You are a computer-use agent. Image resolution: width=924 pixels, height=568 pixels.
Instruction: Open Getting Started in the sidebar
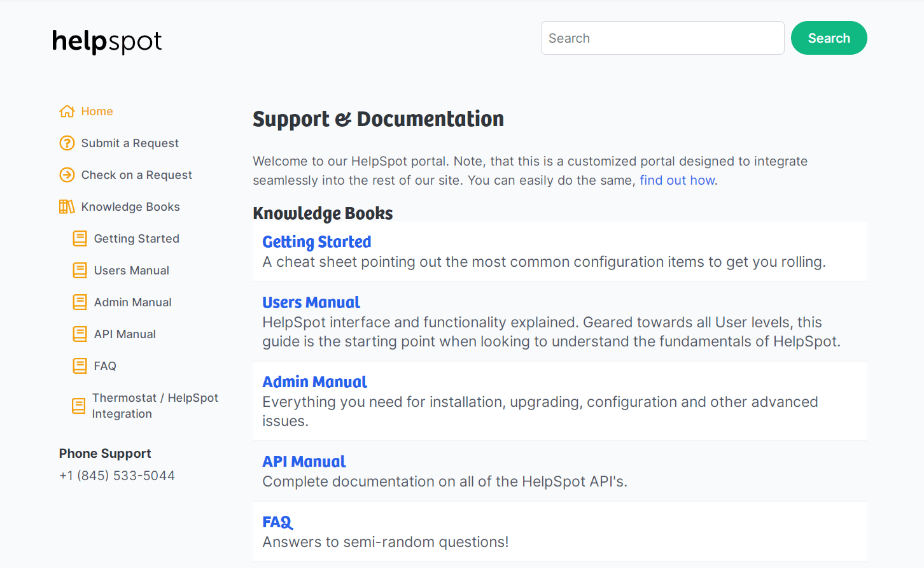click(x=136, y=239)
